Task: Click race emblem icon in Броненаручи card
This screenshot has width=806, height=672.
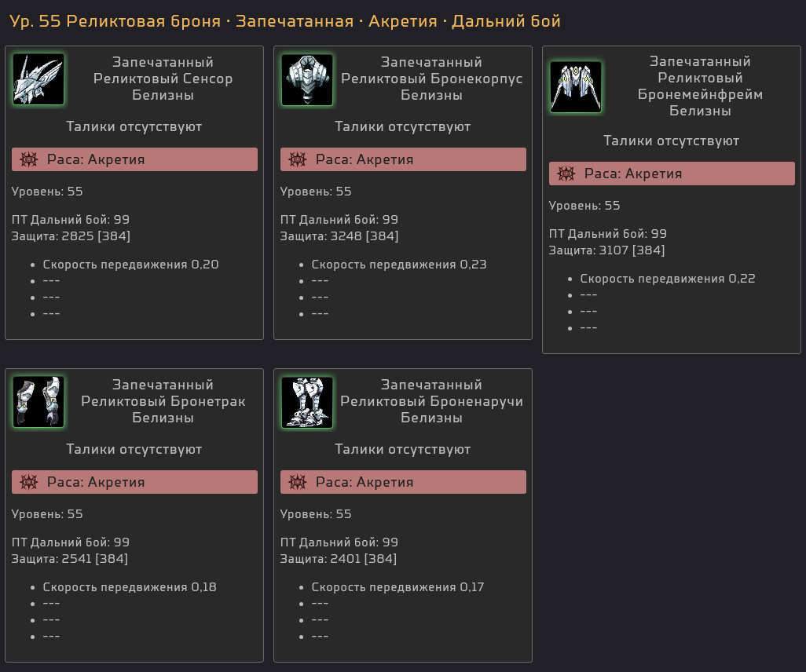Action: coord(298,482)
